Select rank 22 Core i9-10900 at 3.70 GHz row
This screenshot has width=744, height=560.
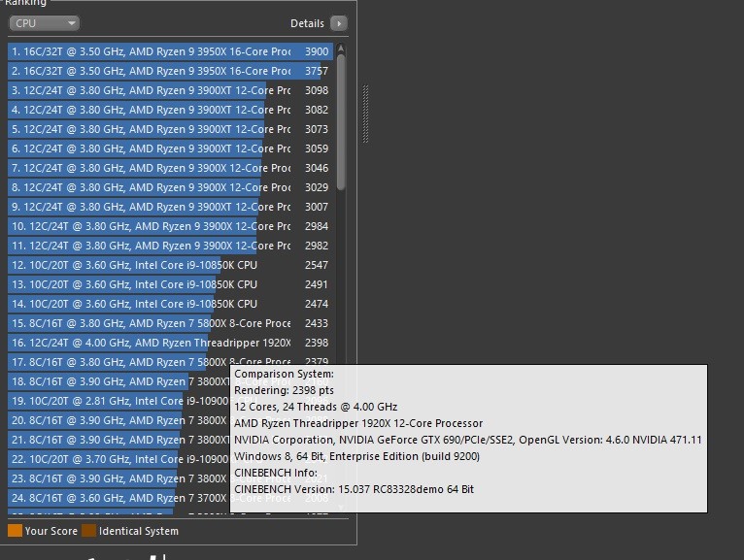tap(118, 460)
